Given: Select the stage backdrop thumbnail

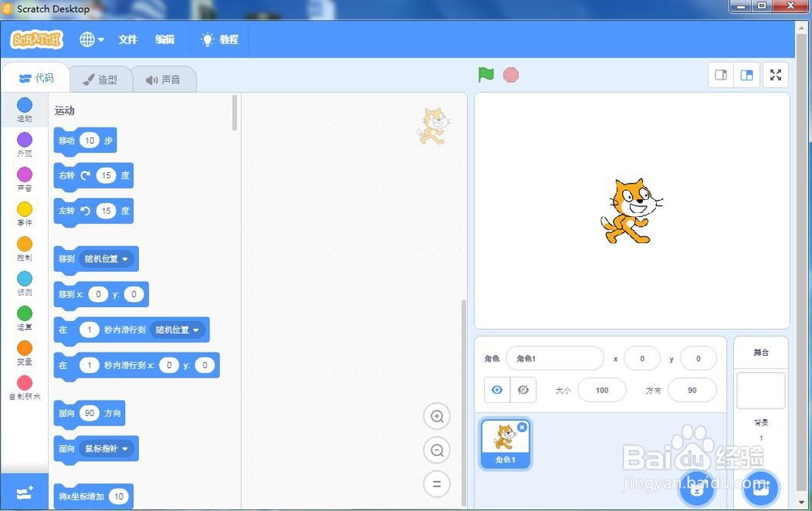Looking at the screenshot, I should [761, 390].
